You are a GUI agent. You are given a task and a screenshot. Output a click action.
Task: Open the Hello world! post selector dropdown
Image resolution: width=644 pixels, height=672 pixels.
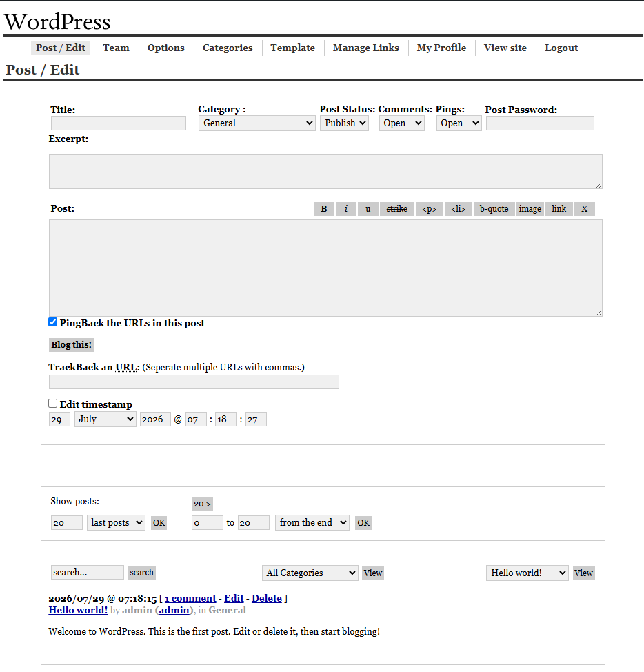[527, 573]
